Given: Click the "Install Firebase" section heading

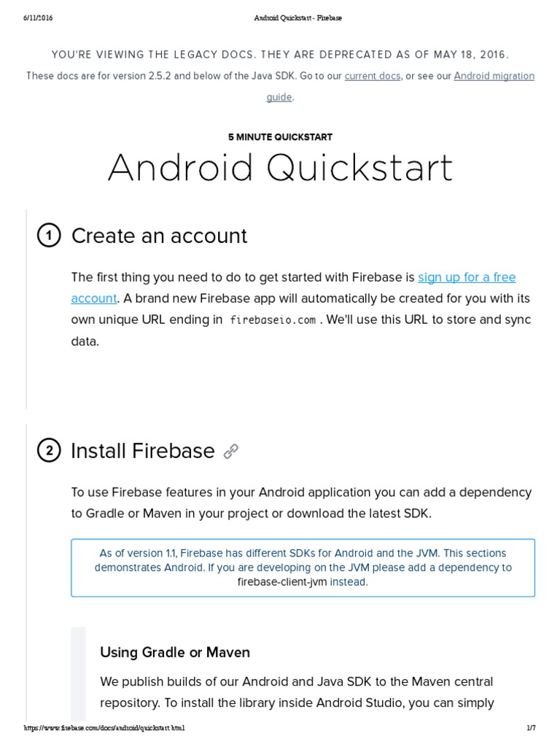Looking at the screenshot, I should 142,451.
